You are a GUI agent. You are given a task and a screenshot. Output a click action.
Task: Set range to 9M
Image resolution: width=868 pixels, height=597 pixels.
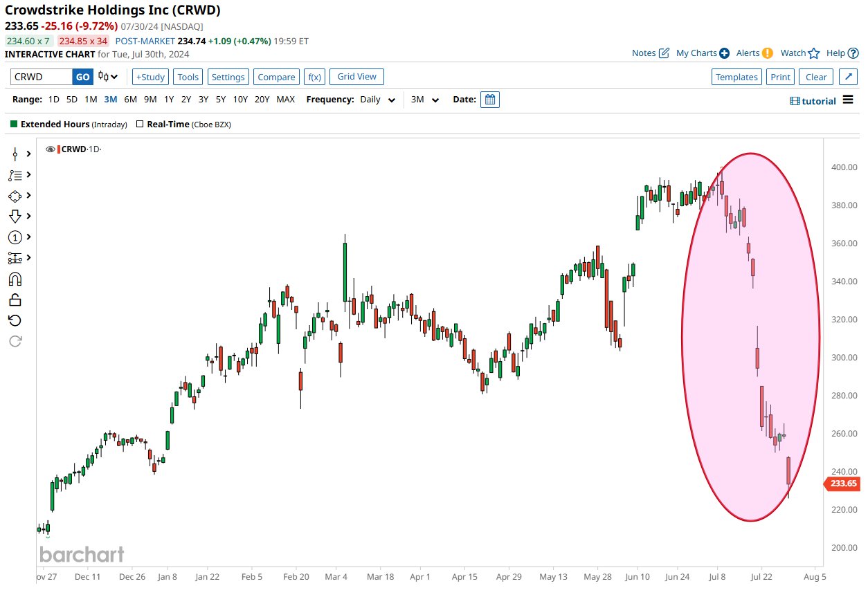point(150,100)
